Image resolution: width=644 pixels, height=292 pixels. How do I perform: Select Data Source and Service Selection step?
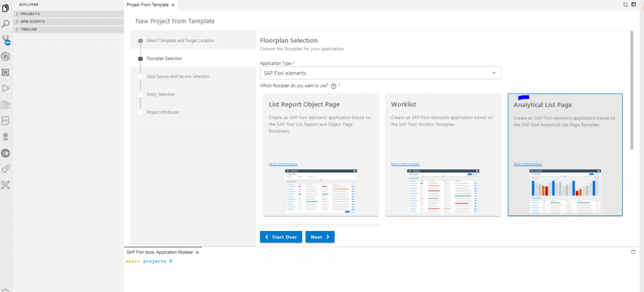tap(178, 77)
